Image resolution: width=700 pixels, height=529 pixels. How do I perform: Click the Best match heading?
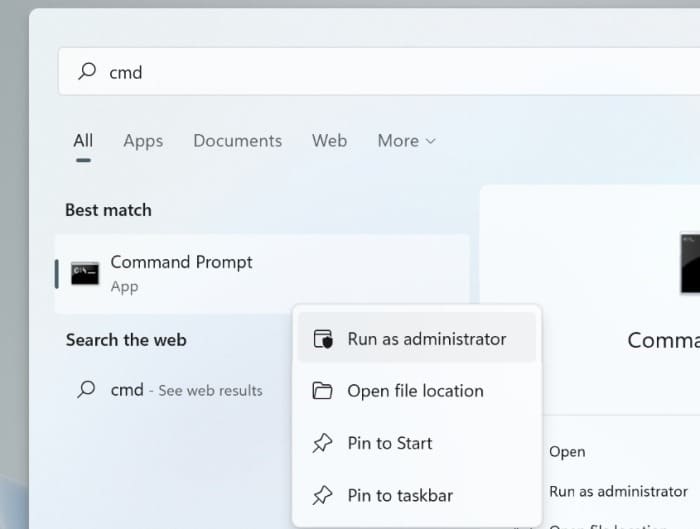tap(108, 210)
